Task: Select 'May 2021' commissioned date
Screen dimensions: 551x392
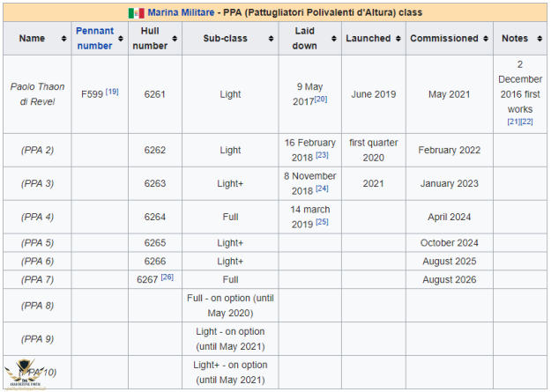Action: coord(449,94)
